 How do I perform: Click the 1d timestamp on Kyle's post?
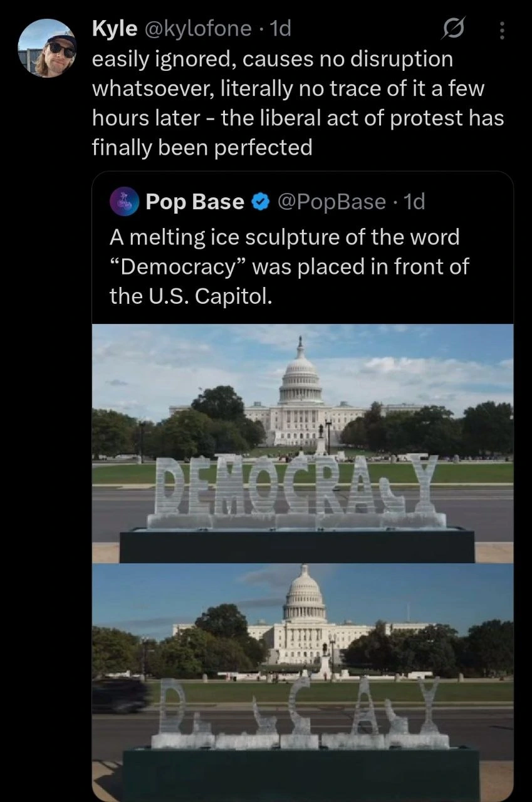point(279,28)
